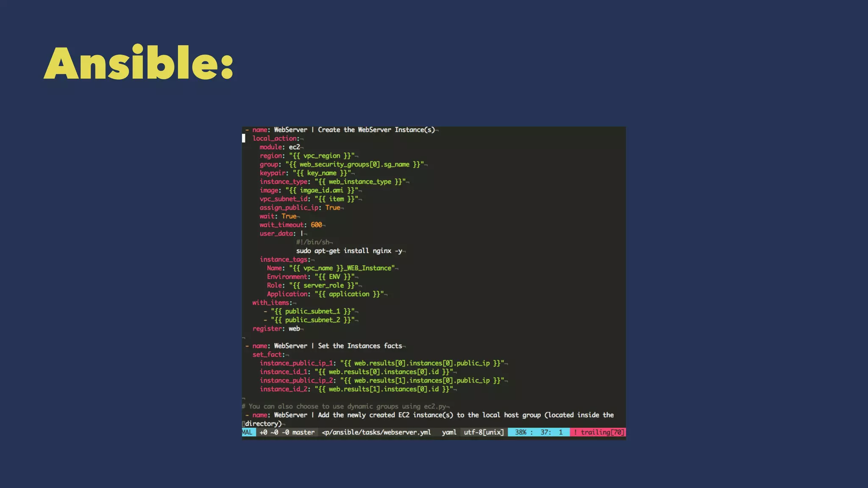Click the 'wait: True' line

tap(279, 216)
